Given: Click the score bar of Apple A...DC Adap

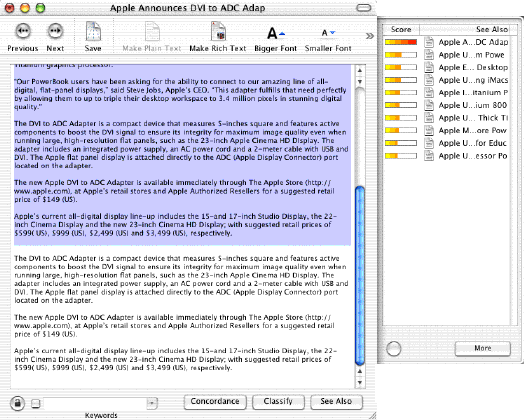Looking at the screenshot, I should pos(401,42).
